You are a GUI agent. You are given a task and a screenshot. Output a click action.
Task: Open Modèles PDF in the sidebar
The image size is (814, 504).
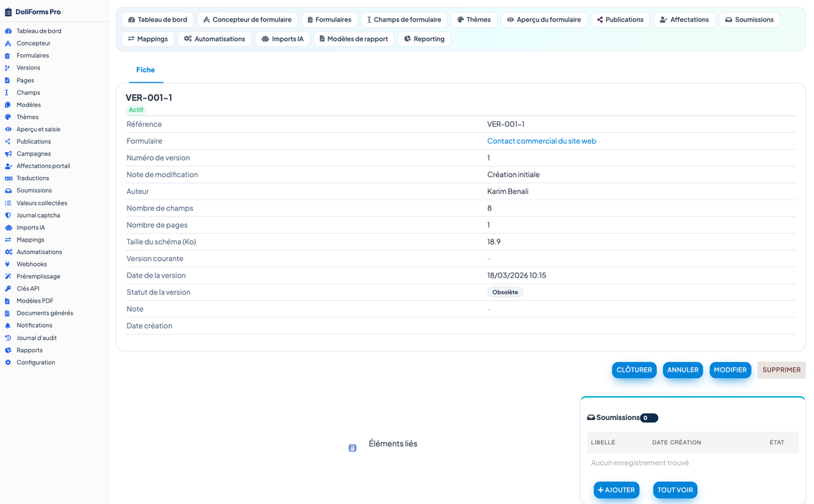(35, 301)
